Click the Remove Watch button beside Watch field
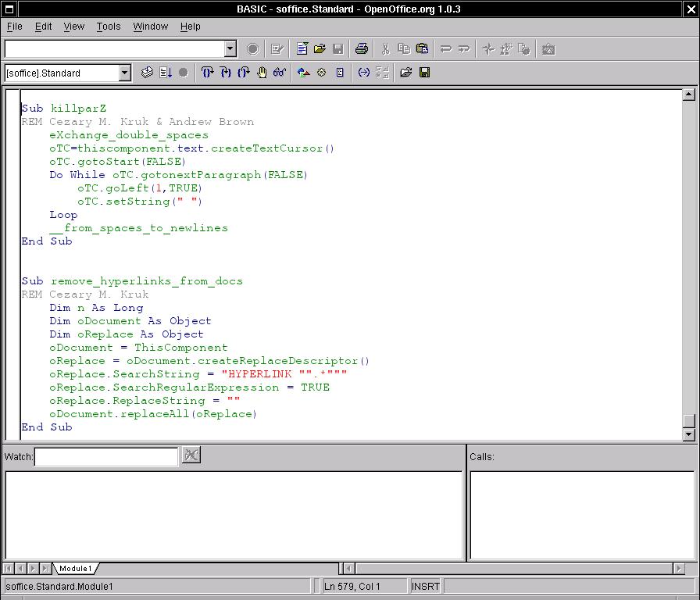The width and height of the screenshot is (700, 600). click(x=191, y=455)
